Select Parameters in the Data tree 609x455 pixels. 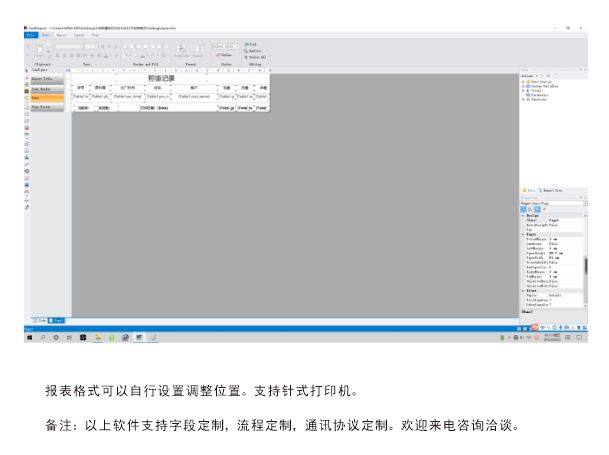pyautogui.click(x=539, y=95)
